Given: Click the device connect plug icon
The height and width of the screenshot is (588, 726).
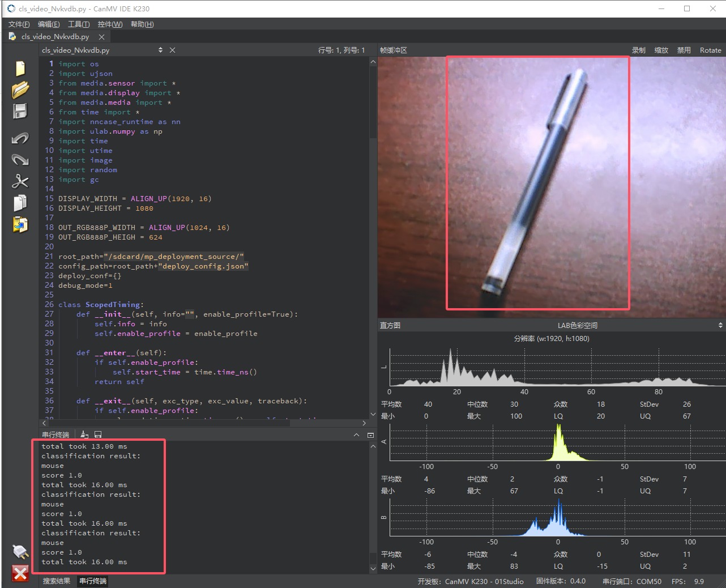Looking at the screenshot, I should (x=20, y=551).
